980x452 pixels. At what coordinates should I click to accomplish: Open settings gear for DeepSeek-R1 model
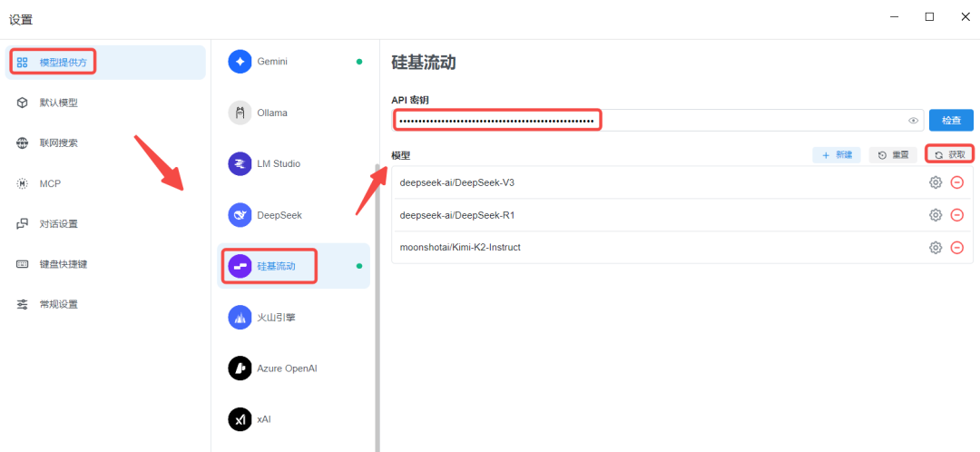click(x=936, y=215)
